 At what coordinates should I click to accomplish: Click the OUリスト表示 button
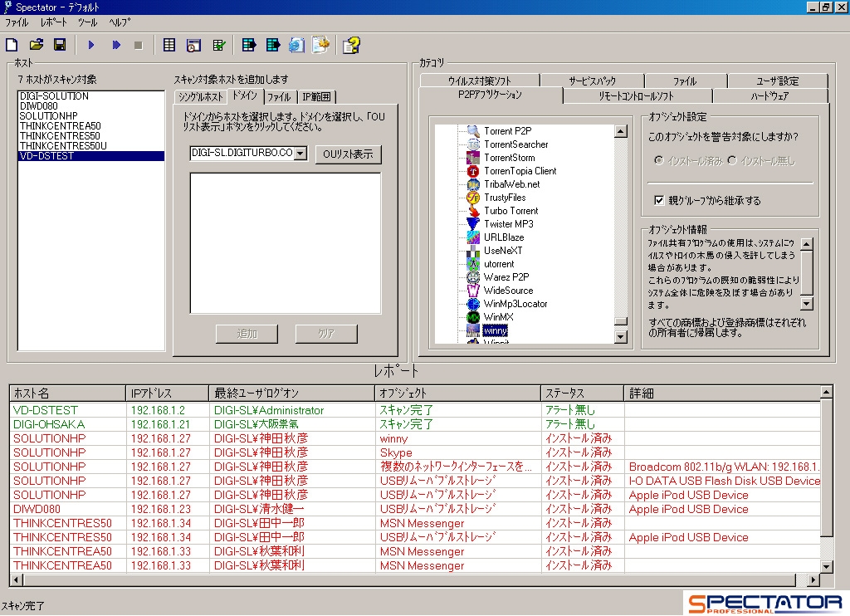point(348,154)
